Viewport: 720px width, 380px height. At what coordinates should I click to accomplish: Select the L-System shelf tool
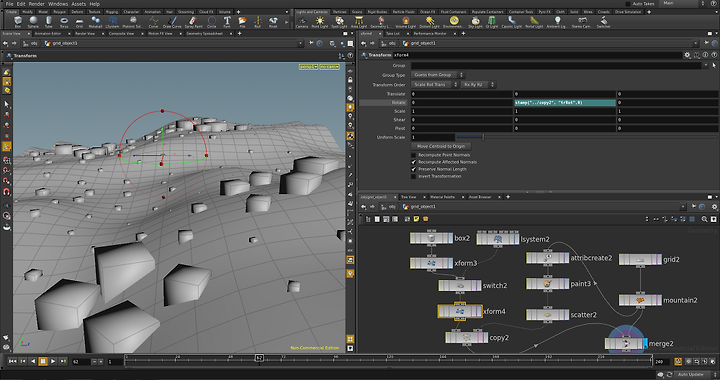click(112, 22)
